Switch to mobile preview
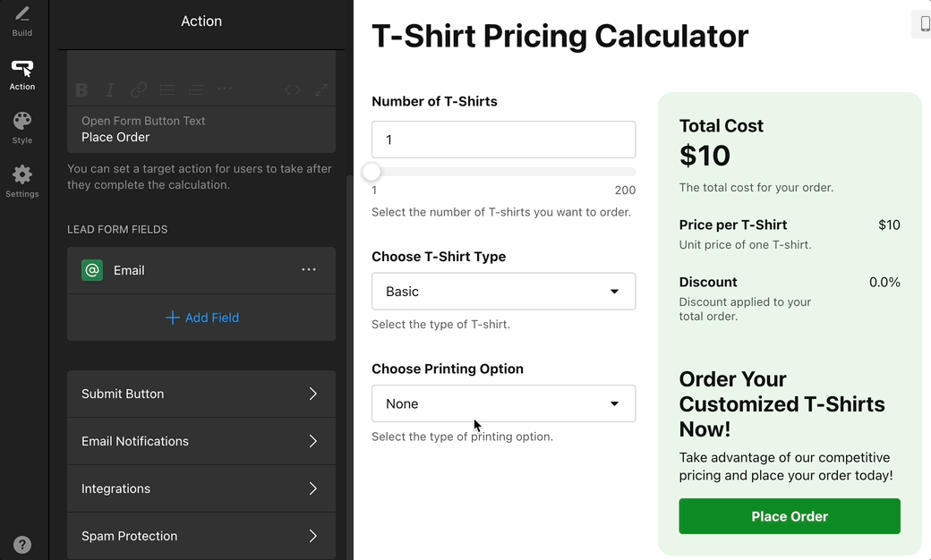The image size is (931, 560). pyautogui.click(x=924, y=24)
